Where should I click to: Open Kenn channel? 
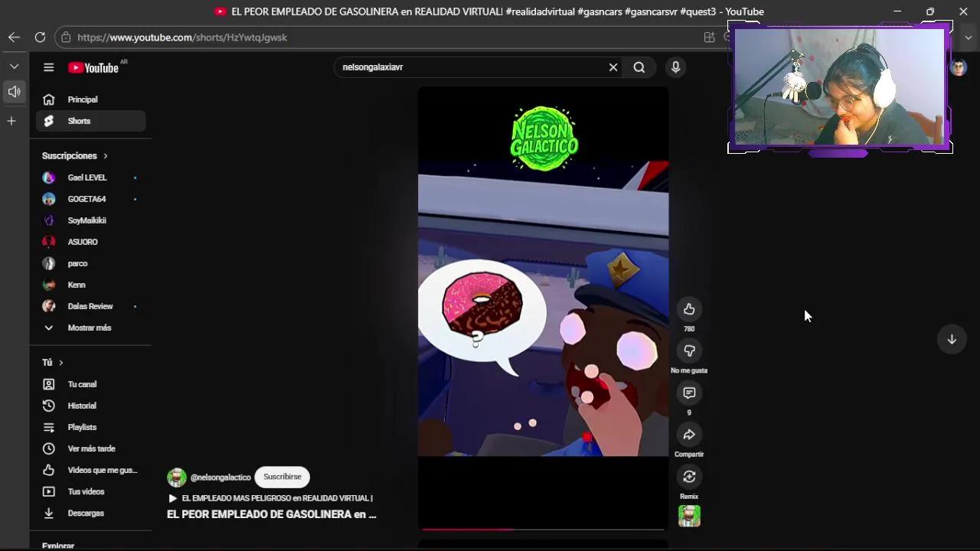[90, 285]
